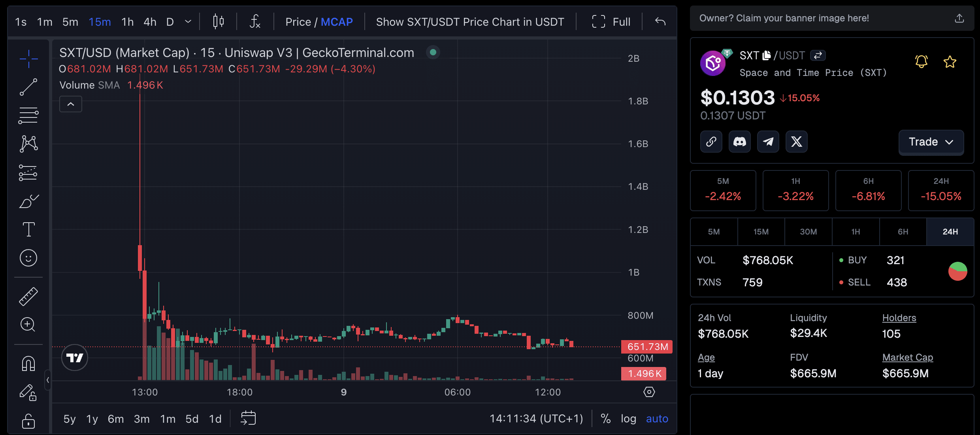Toggle auto scale on price axis
Viewport: 980px width, 435px height.
click(657, 418)
